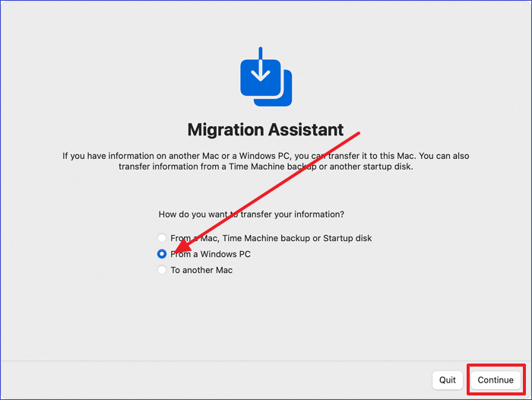Click the 'How do you want to transfer' question
Viewport: 532px width, 400px height.
[251, 214]
